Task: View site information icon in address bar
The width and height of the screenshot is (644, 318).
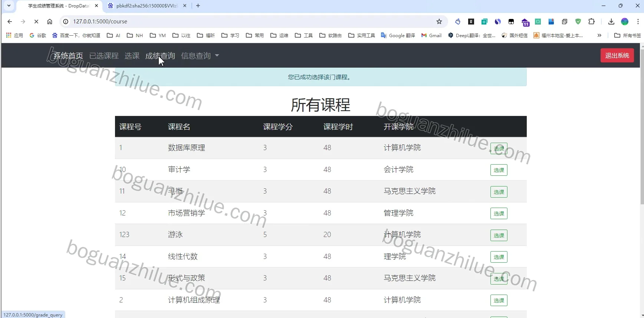Action: coord(66,22)
